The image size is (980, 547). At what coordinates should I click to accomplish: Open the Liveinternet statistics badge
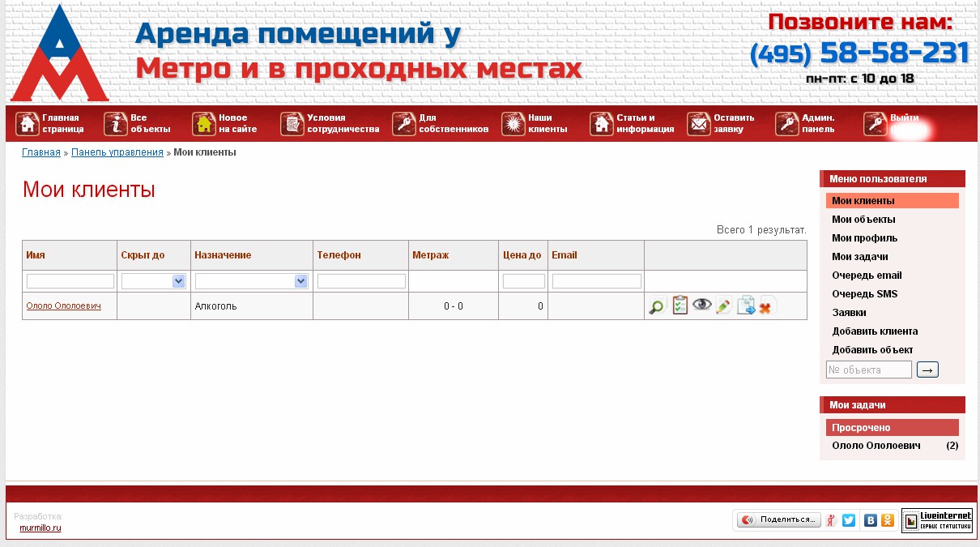[x=937, y=520]
